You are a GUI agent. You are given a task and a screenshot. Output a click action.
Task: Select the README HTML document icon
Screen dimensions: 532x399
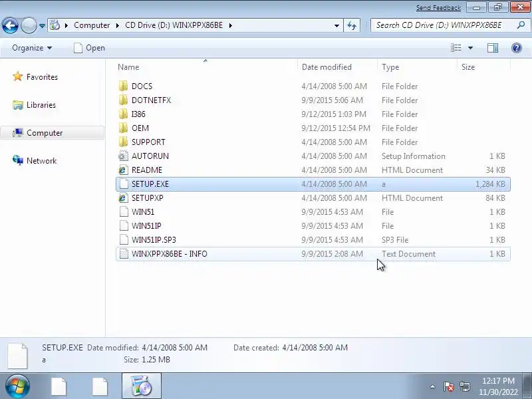click(x=124, y=170)
